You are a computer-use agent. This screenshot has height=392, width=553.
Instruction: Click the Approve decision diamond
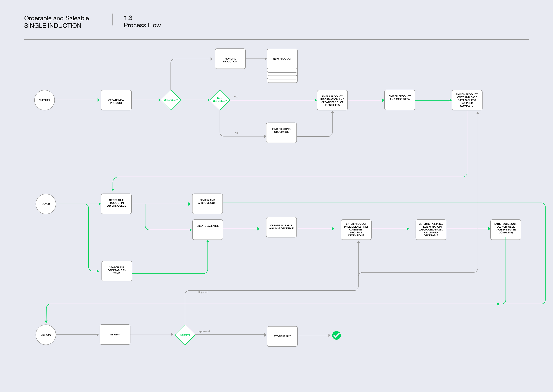(185, 335)
